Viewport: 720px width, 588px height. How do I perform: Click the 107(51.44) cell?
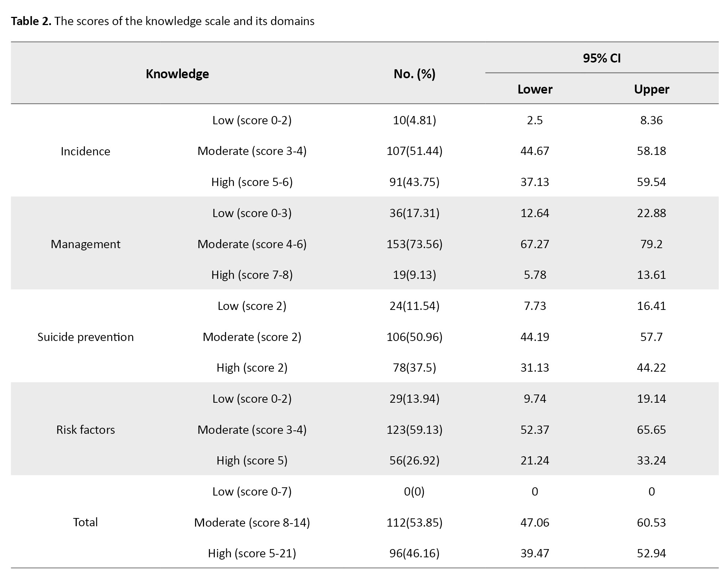click(414, 151)
